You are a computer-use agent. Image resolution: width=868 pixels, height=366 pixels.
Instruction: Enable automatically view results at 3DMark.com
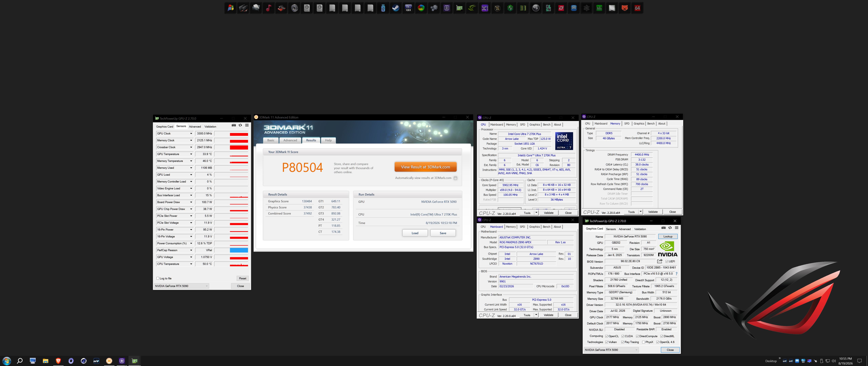[455, 178]
